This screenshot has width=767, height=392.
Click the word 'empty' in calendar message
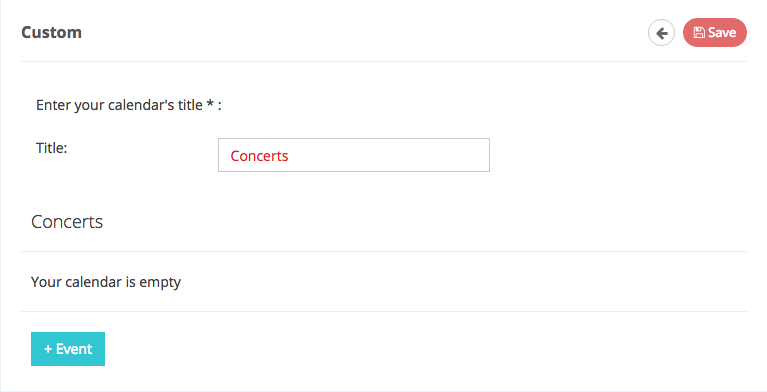click(x=160, y=283)
